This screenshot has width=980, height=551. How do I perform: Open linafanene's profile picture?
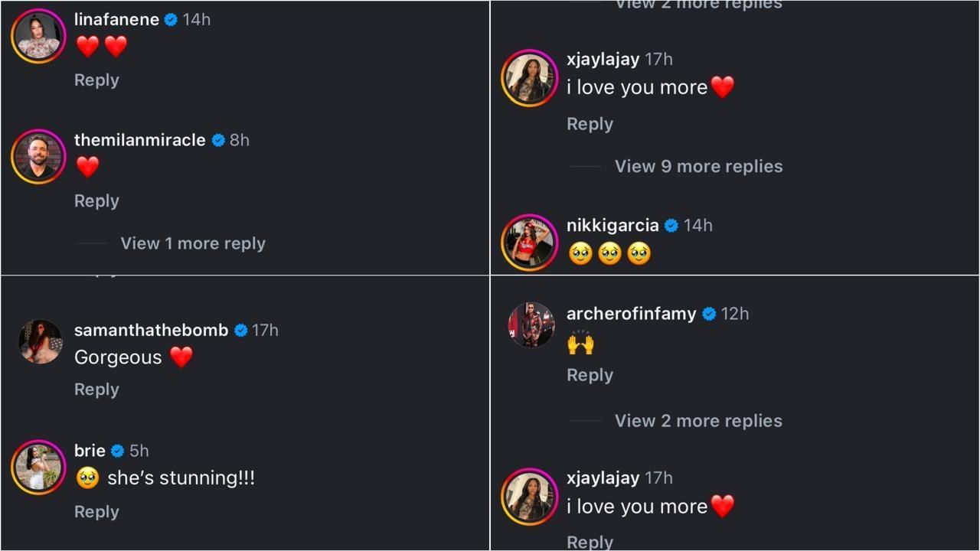[x=38, y=36]
